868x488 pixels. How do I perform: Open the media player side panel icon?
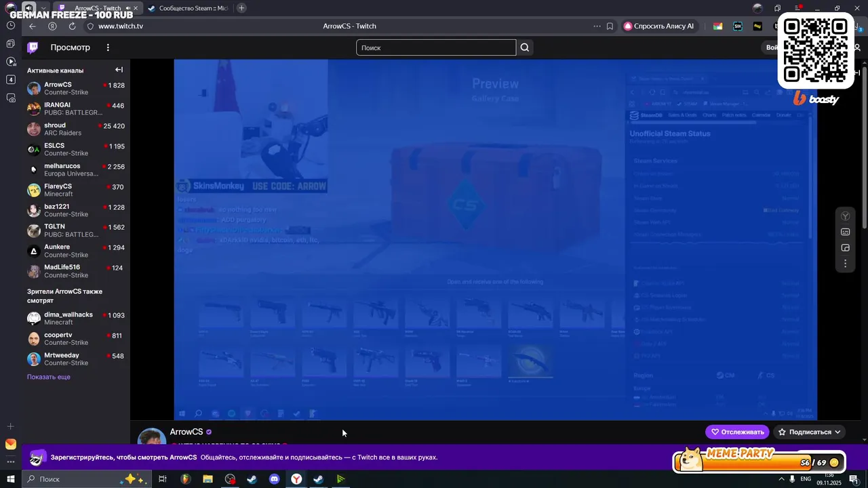point(11,62)
